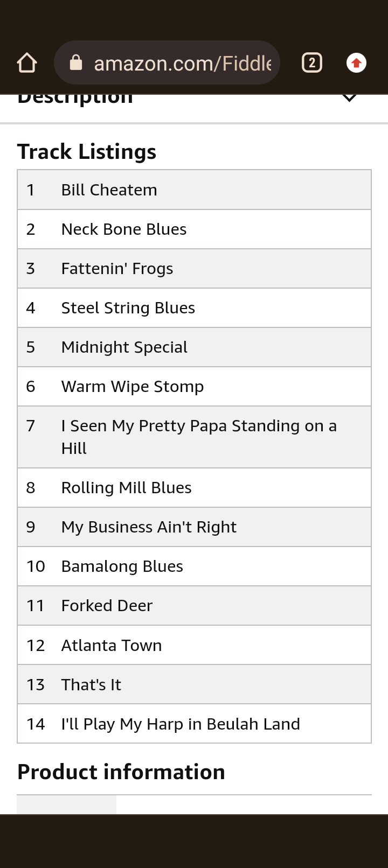The height and width of the screenshot is (868, 388).
Task: Select track 2 Neck Bone Blues
Action: pos(194,229)
